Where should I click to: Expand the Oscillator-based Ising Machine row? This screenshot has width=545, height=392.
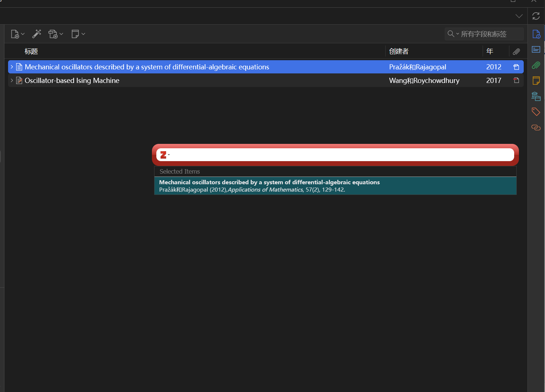pyautogui.click(x=12, y=80)
